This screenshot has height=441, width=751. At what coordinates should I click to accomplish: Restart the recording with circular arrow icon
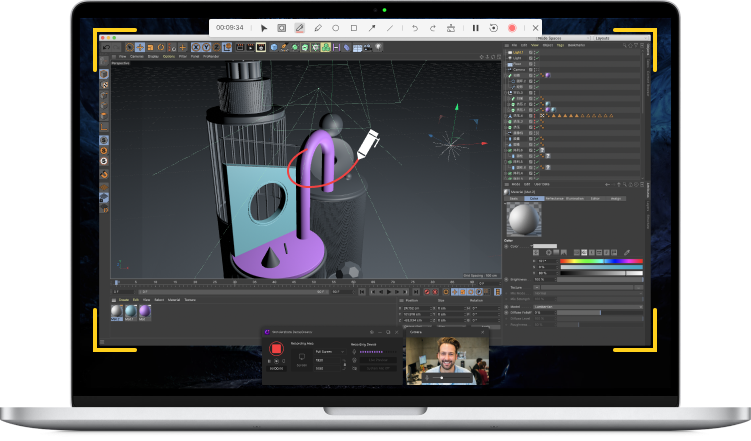pos(493,28)
